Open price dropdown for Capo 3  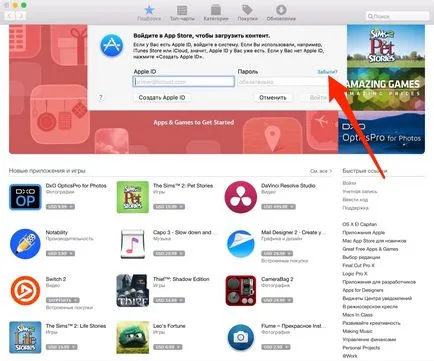169,253
